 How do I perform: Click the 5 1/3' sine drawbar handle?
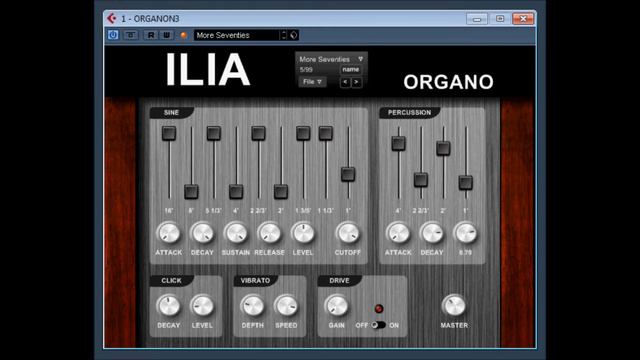pos(213,133)
